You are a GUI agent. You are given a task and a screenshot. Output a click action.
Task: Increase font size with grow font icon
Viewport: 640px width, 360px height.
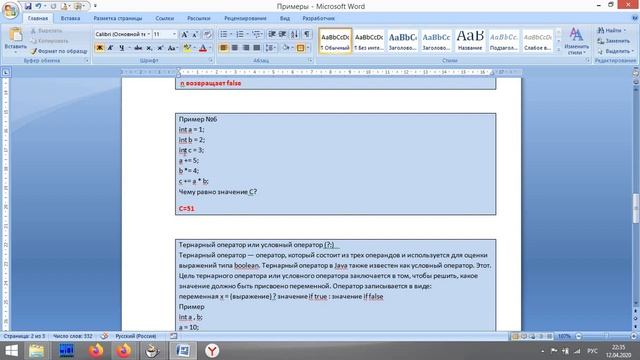pyautogui.click(x=184, y=34)
